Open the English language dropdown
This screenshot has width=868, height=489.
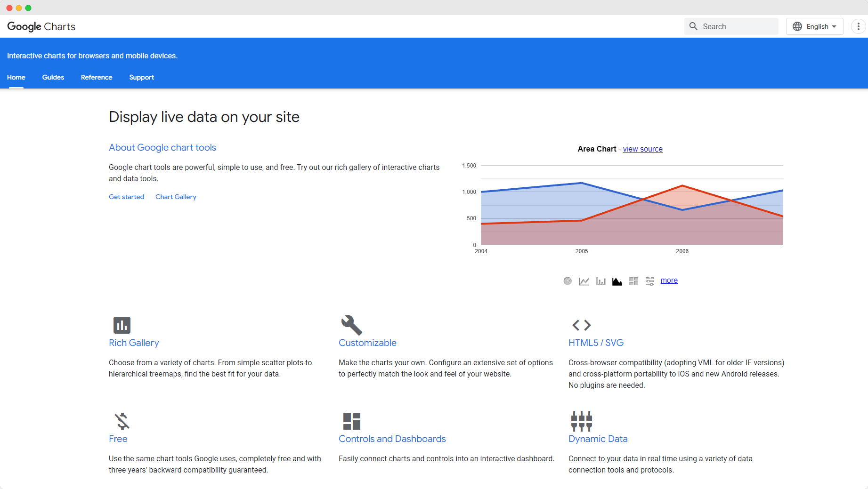pyautogui.click(x=815, y=26)
